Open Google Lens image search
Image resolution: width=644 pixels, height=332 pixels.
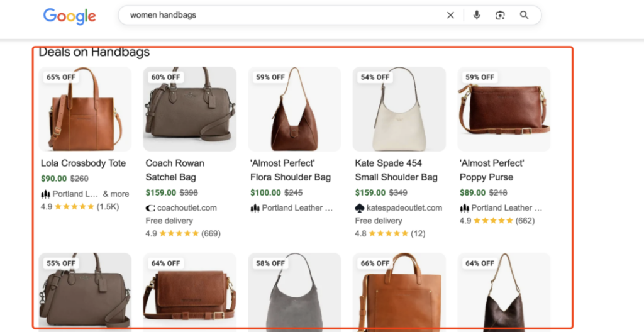pyautogui.click(x=500, y=16)
